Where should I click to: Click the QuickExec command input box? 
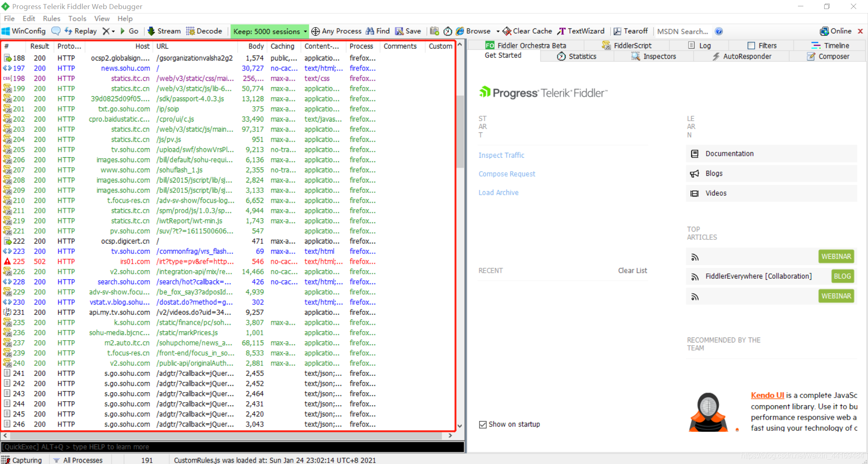pos(232,447)
